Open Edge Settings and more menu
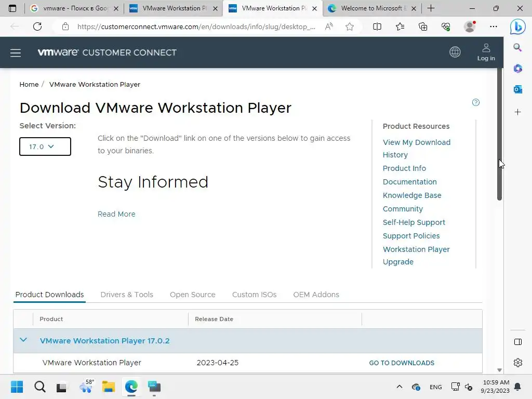This screenshot has height=399, width=532. click(494, 26)
